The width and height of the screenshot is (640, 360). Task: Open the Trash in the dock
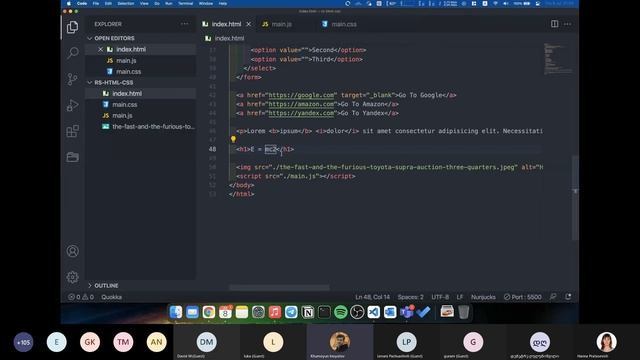[x=464, y=312]
